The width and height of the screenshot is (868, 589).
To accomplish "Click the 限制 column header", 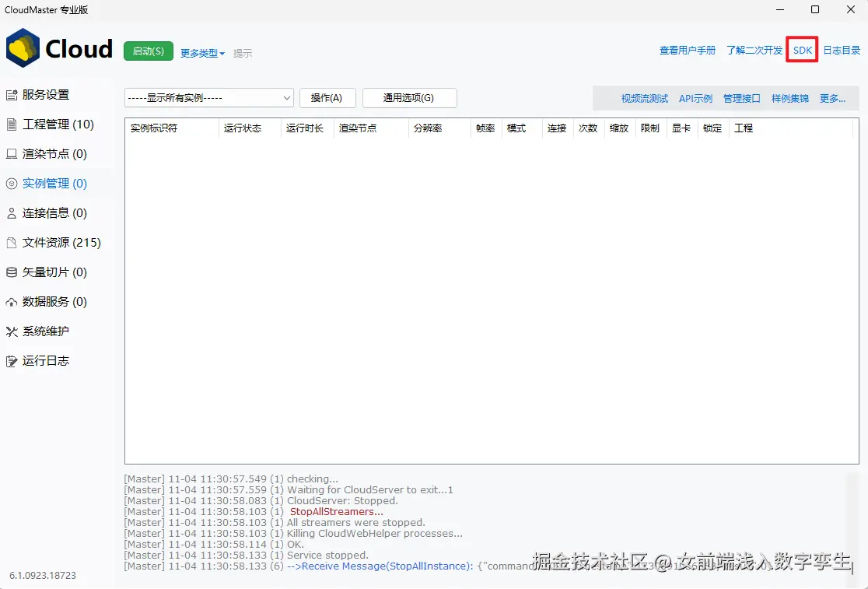I will pyautogui.click(x=649, y=128).
